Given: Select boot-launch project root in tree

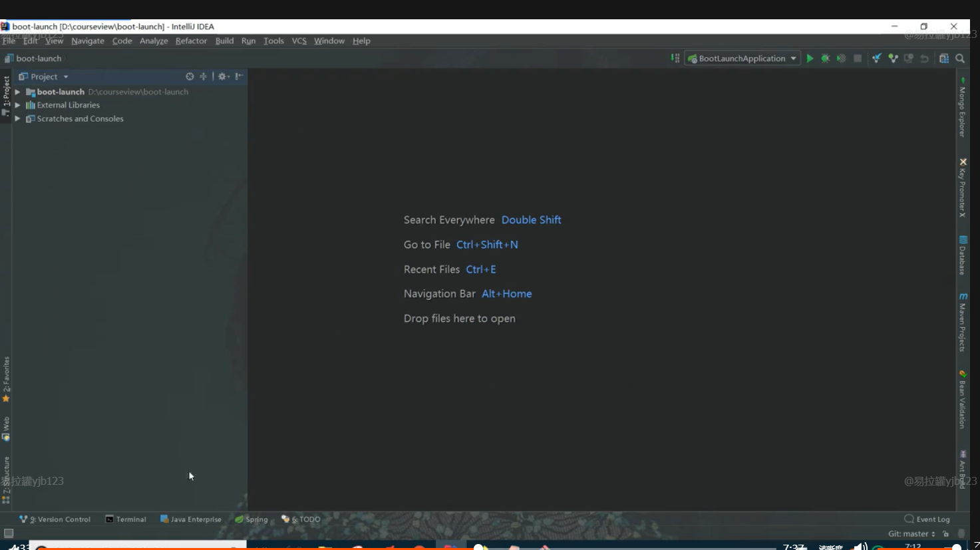Looking at the screenshot, I should (61, 92).
